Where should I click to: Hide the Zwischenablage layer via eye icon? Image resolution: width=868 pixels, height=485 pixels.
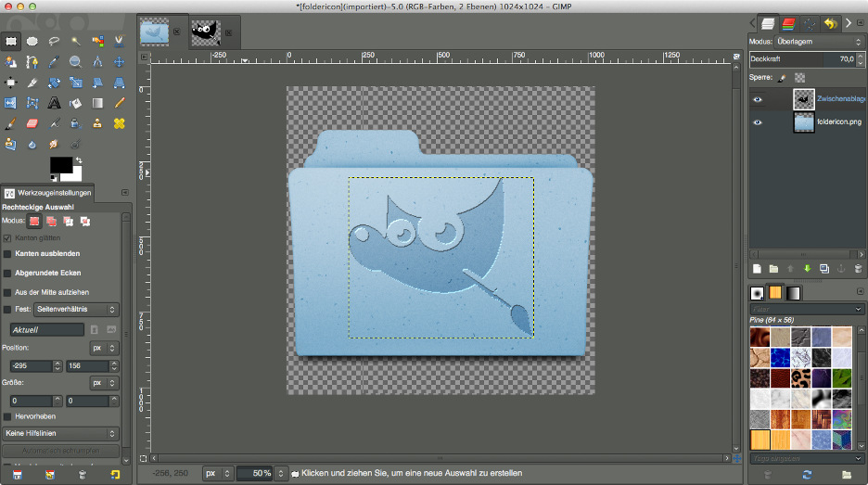click(x=758, y=99)
